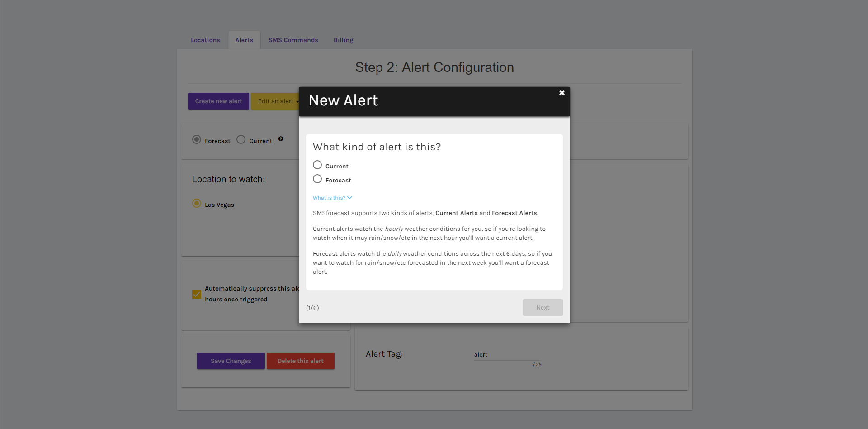Select the Forecast radio in New Alert dialog
868x429 pixels.
click(317, 179)
